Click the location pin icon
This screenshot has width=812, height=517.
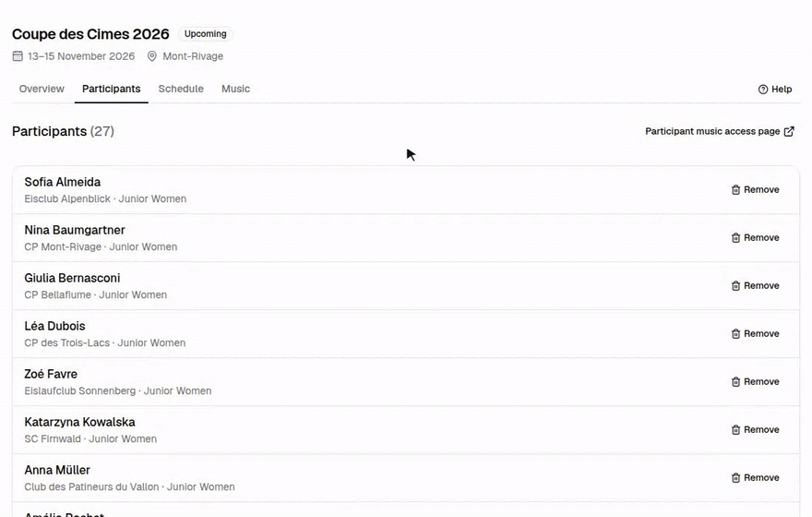(x=151, y=56)
